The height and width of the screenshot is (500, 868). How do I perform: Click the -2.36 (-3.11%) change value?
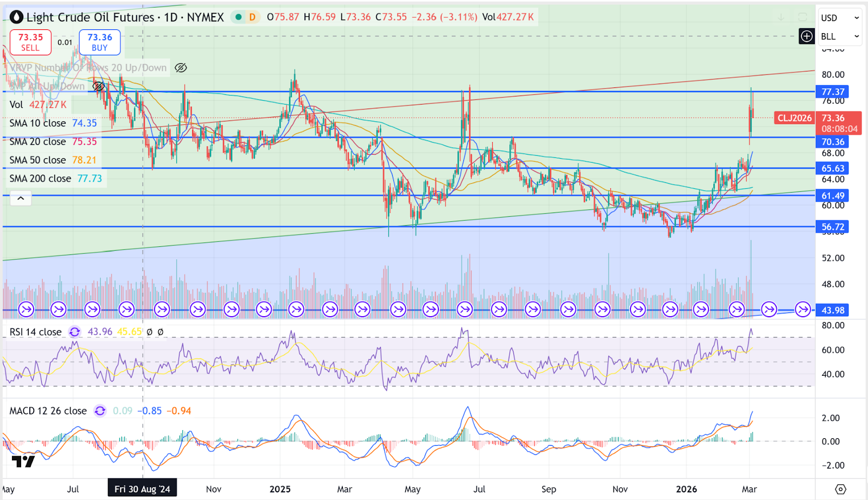444,17
